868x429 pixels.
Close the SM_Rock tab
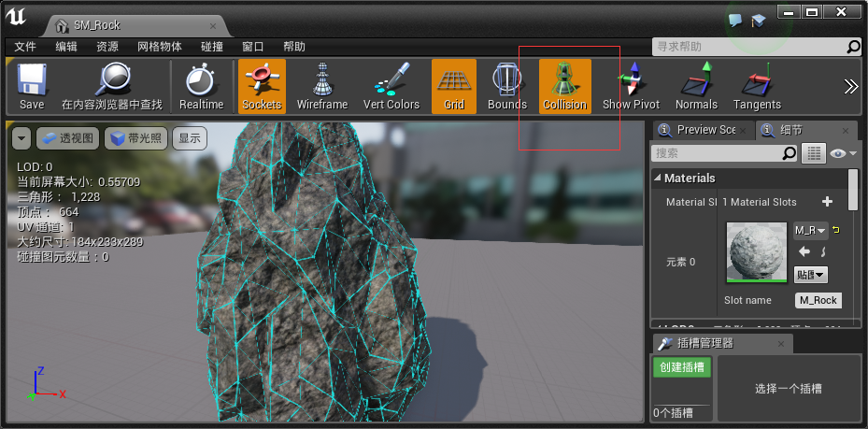coord(213,26)
